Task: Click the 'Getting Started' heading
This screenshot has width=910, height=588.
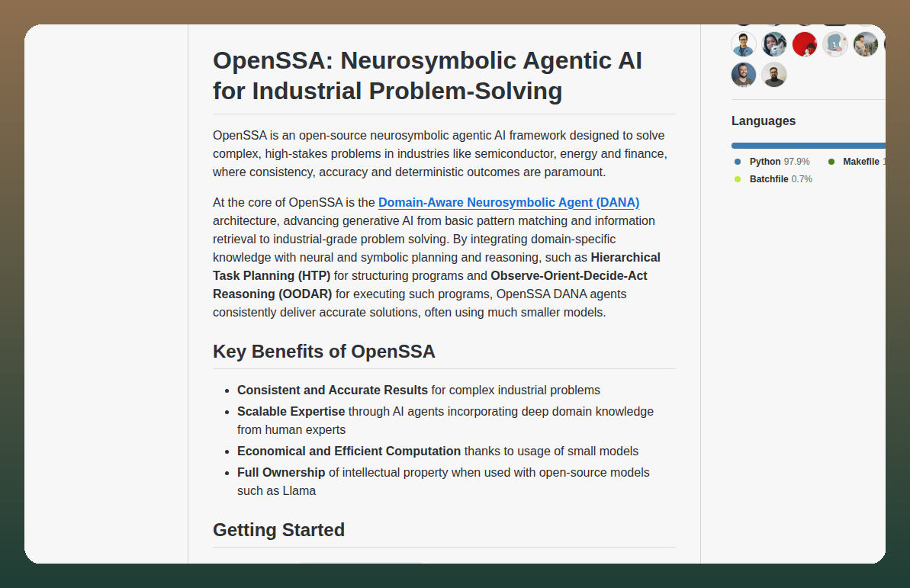Action: [x=278, y=529]
